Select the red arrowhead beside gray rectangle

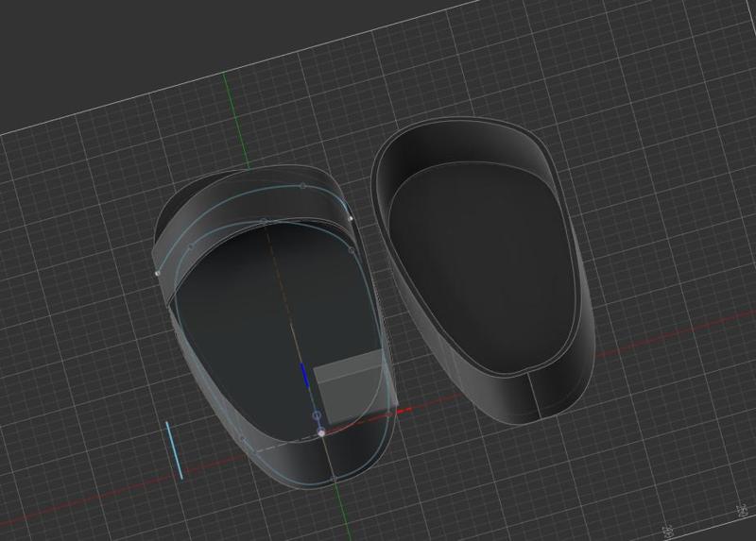[404, 411]
